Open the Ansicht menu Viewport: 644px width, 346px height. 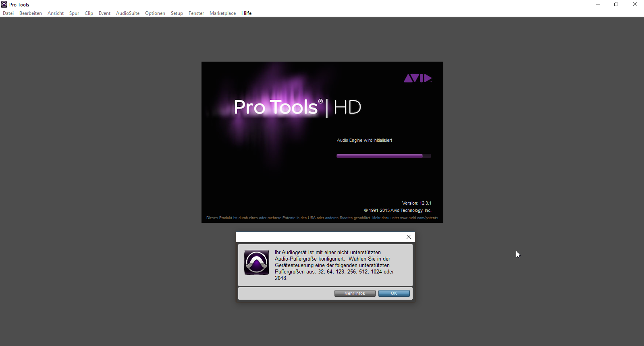coord(56,13)
